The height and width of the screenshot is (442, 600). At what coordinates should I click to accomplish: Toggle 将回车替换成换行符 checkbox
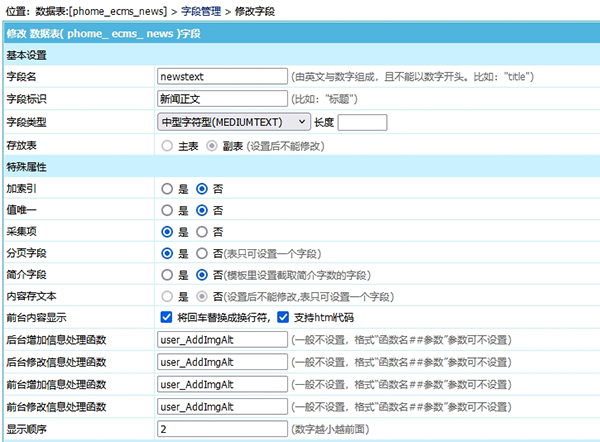click(x=166, y=317)
